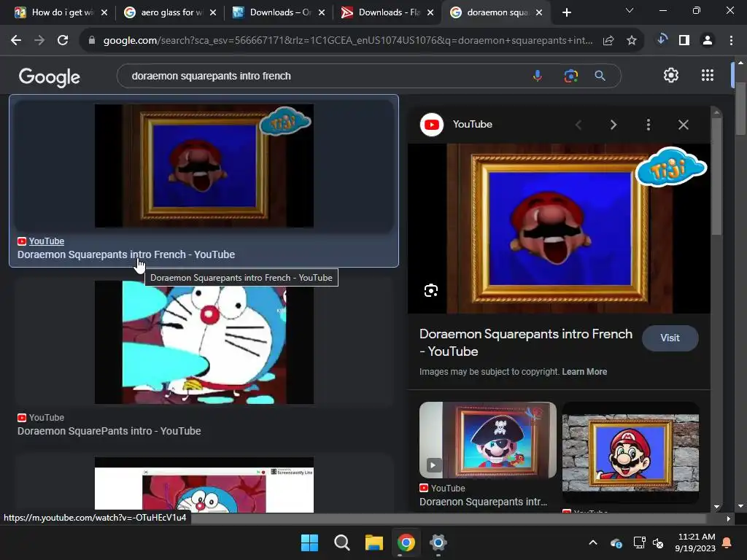Click the preview panel vertical scrollbar

tap(716, 175)
